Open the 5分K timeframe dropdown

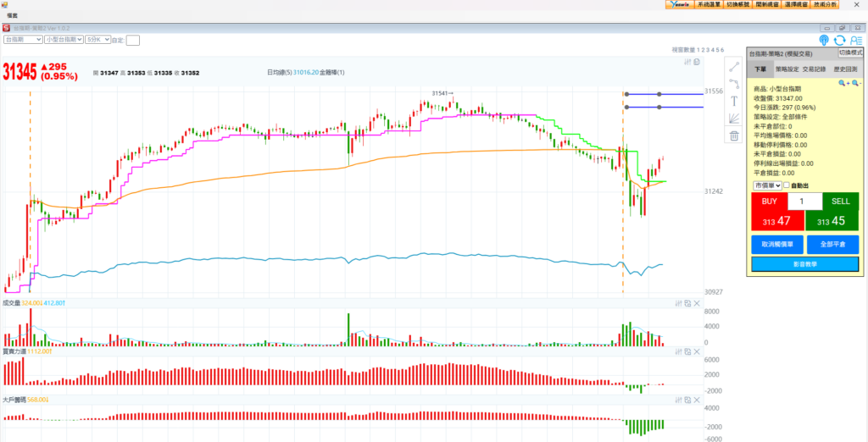pos(92,39)
